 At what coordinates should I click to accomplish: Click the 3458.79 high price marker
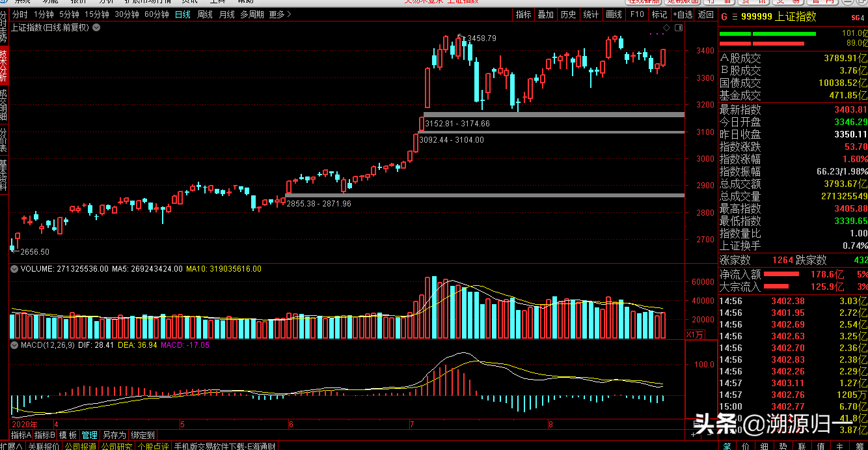click(x=481, y=38)
